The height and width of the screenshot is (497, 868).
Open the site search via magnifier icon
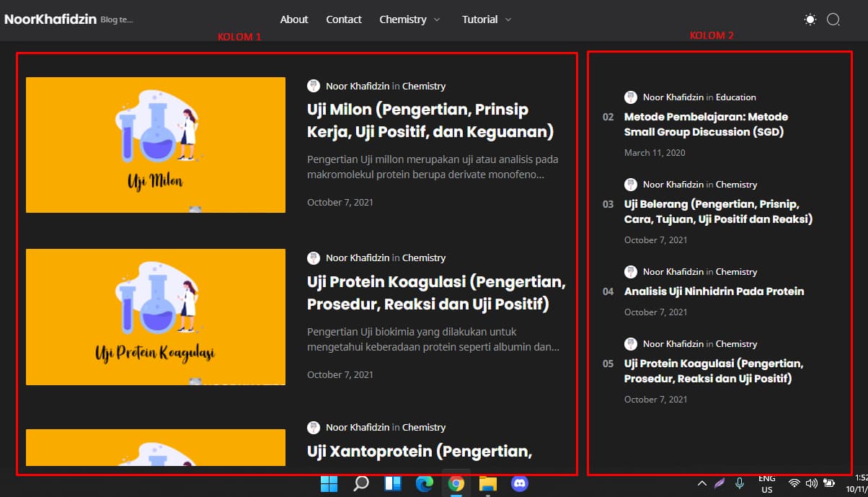pyautogui.click(x=833, y=20)
